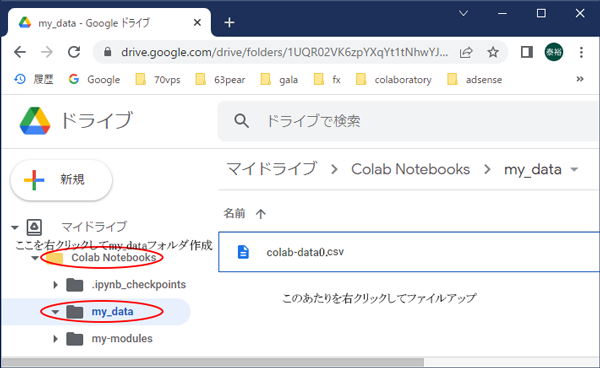Open a new browser tab
The image size is (600, 368).
[x=229, y=23]
